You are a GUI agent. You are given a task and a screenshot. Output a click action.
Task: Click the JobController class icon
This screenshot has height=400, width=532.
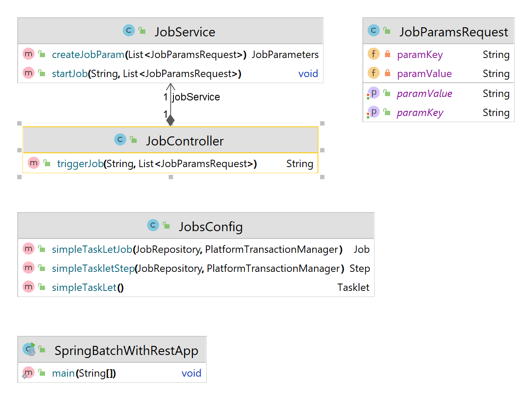(120, 139)
